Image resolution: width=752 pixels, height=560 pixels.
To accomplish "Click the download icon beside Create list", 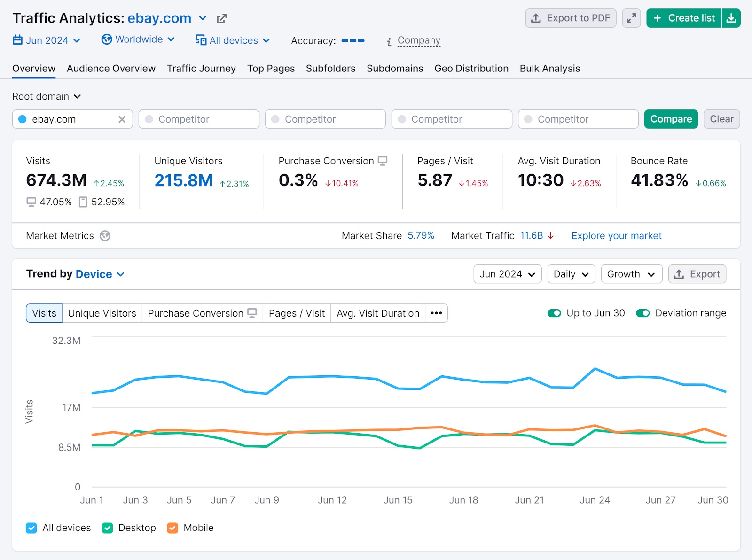I will (x=731, y=18).
